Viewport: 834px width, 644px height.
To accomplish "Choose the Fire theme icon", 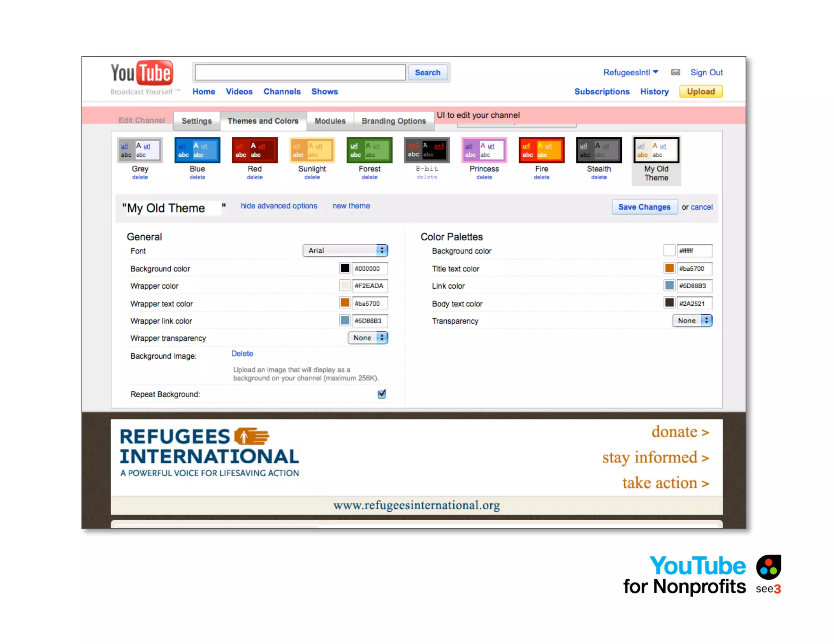I will [x=542, y=150].
